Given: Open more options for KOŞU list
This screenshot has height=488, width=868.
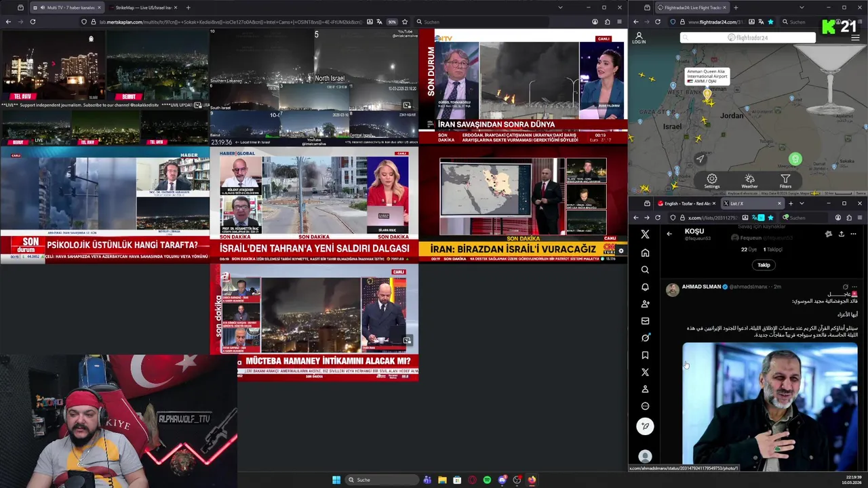Looking at the screenshot, I should 853,234.
